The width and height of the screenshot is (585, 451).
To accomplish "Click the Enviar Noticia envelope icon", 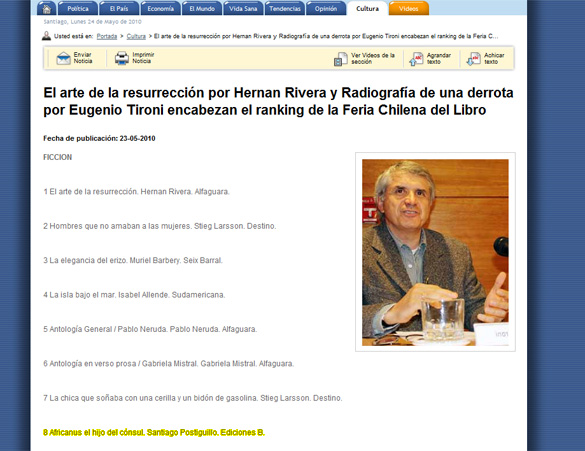I will click(63, 58).
